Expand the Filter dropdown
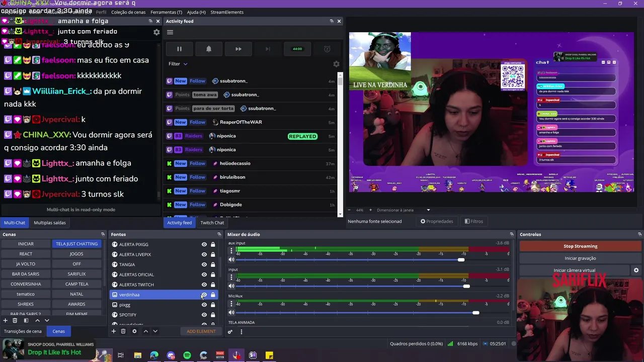The width and height of the screenshot is (644, 362). 178,64
